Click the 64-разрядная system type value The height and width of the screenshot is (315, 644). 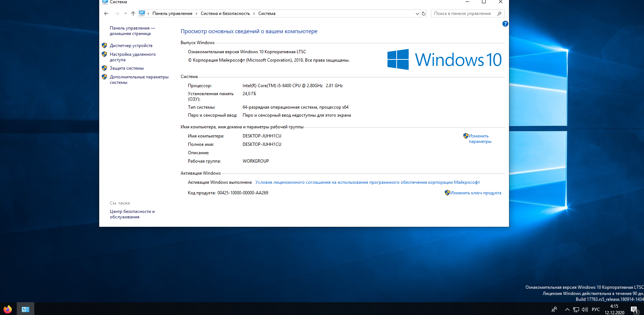tap(296, 107)
